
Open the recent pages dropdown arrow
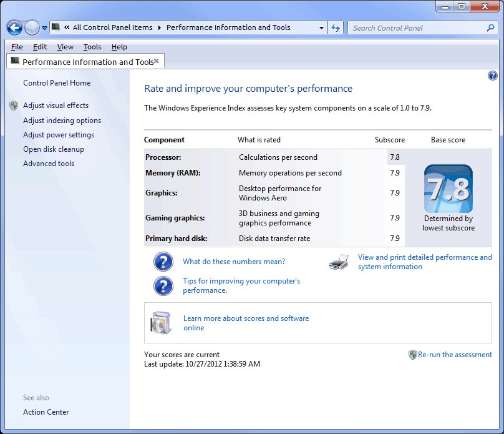44,28
